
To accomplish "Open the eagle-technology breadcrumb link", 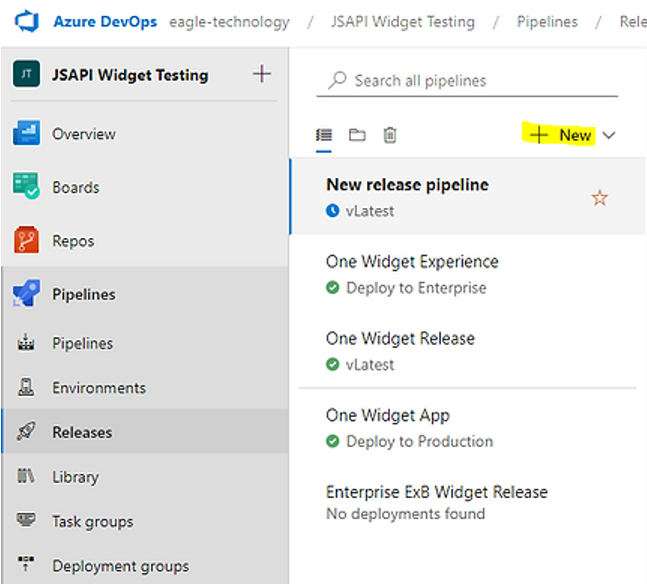I will click(229, 21).
